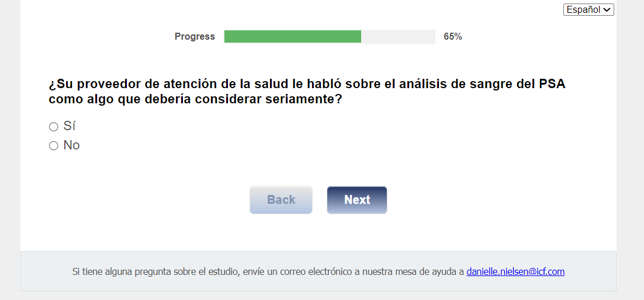644x300 pixels.
Task: Click the "No" answer label text
Action: pos(71,145)
